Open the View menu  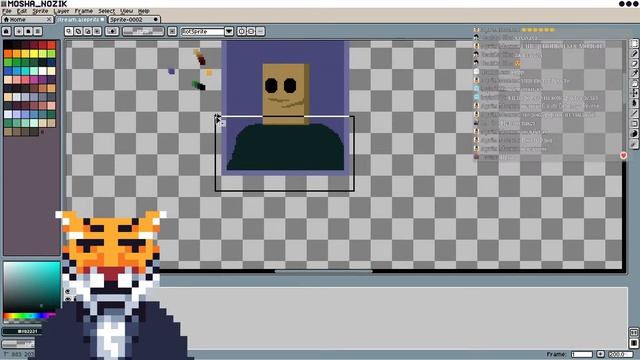(127, 11)
